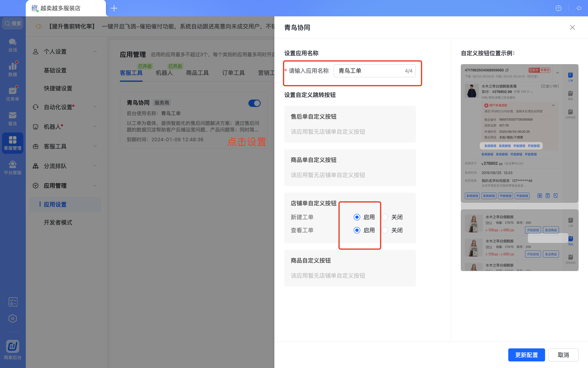The width and height of the screenshot is (588, 368).
Task: Click 取消 button in dialog
Action: coord(563,355)
